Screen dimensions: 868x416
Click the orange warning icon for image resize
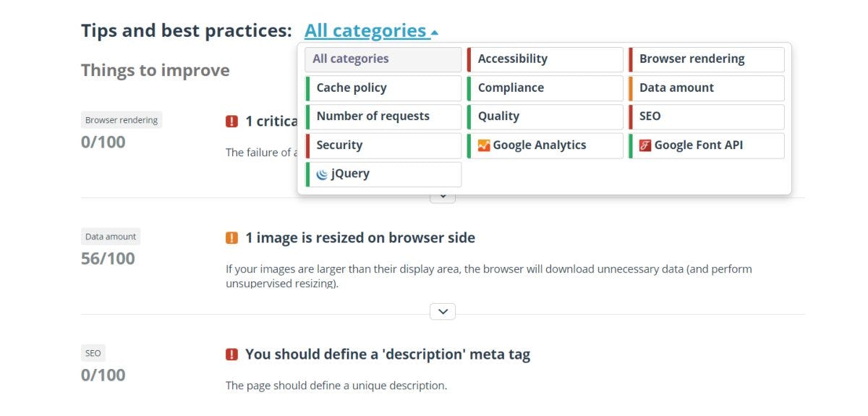pos(231,238)
